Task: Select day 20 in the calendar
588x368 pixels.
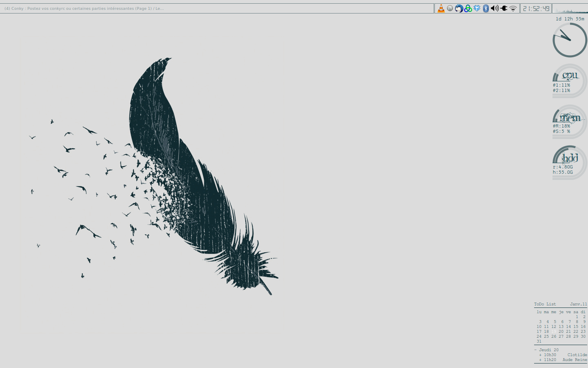Action: click(561, 332)
